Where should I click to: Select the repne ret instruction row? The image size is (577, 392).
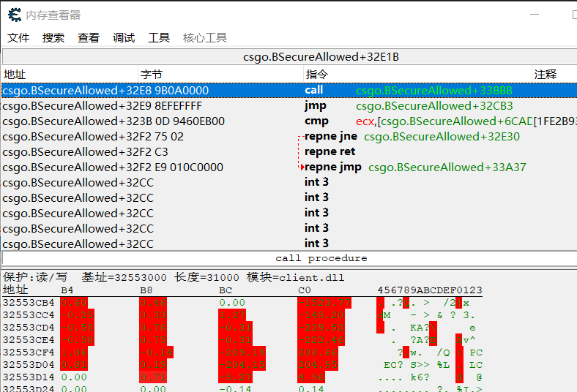pos(289,151)
